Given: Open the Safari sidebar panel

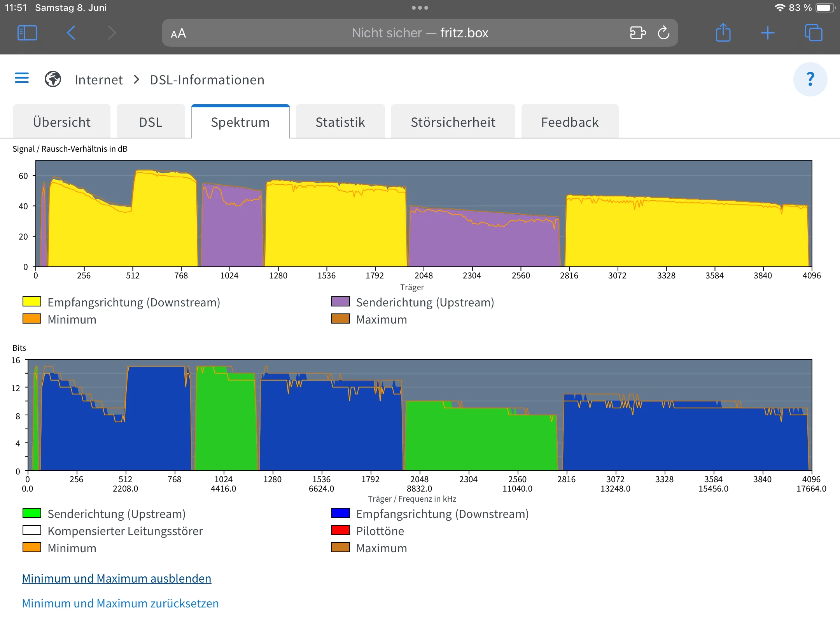Looking at the screenshot, I should point(27,33).
